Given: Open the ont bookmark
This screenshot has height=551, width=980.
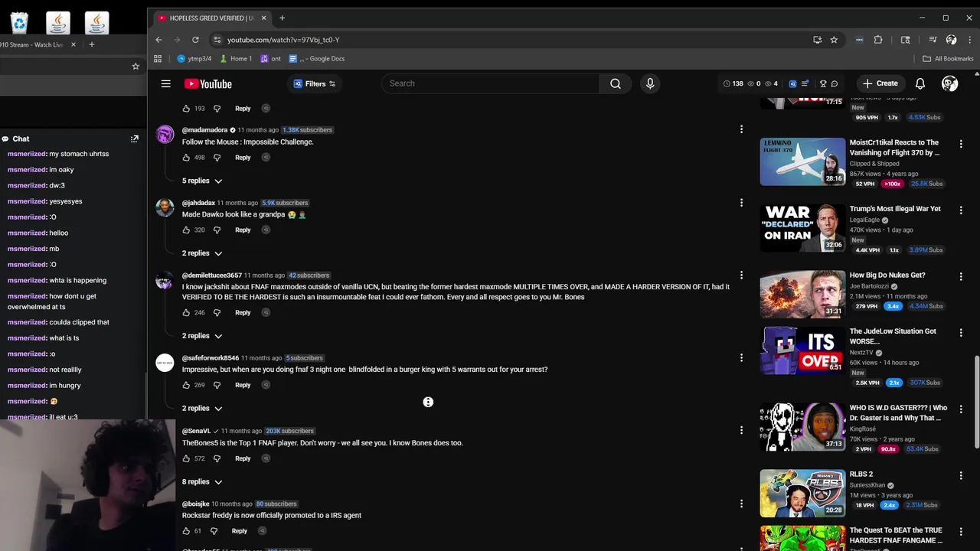Looking at the screenshot, I should pyautogui.click(x=271, y=58).
